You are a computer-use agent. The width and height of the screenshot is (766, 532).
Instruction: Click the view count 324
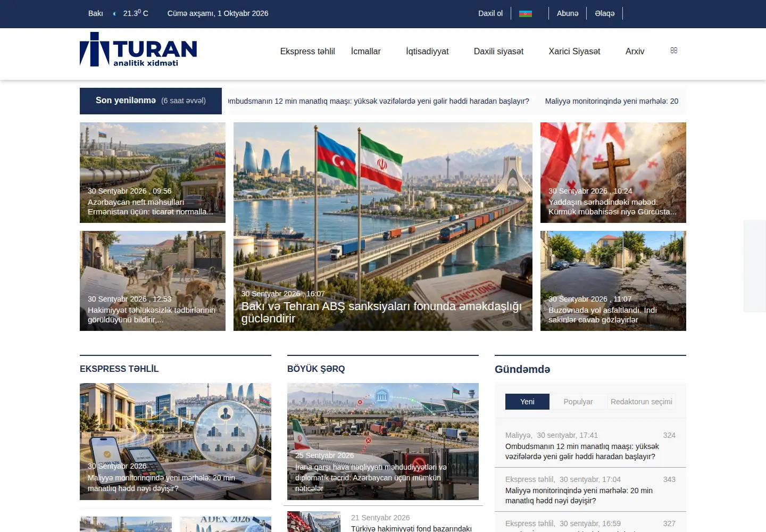669,435
